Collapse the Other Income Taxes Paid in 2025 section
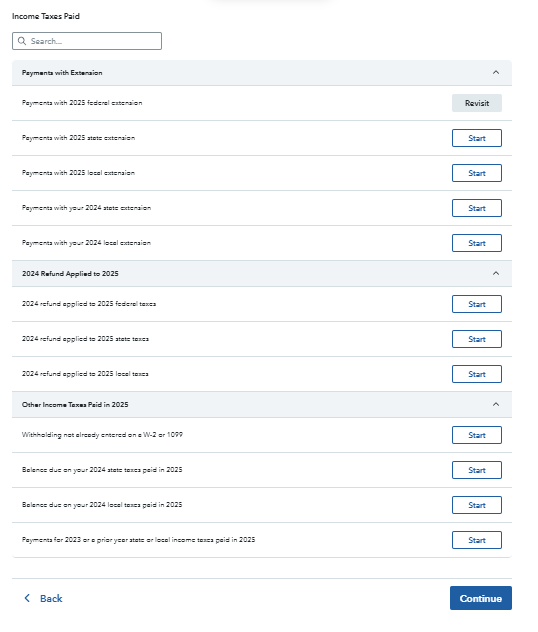The image size is (538, 632). coord(496,404)
